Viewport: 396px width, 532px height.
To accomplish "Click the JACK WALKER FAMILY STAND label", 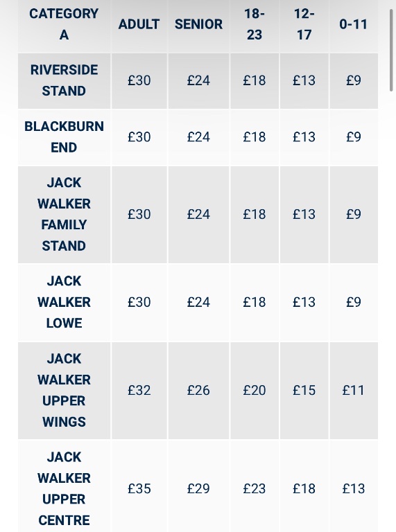I will point(64,215).
